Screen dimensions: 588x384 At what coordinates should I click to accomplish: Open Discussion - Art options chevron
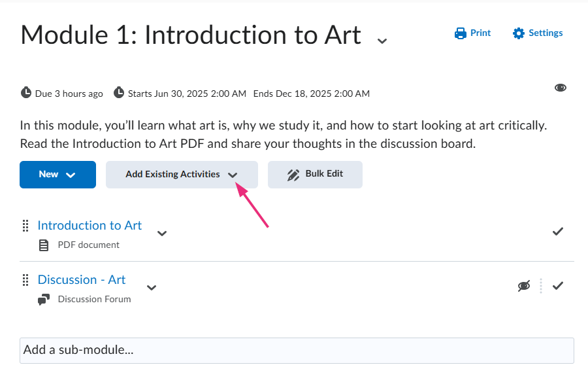pos(152,287)
